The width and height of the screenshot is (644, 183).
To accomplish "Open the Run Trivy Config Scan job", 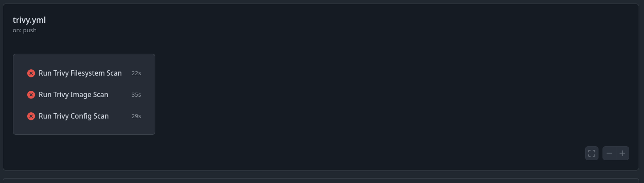I will pos(74,116).
